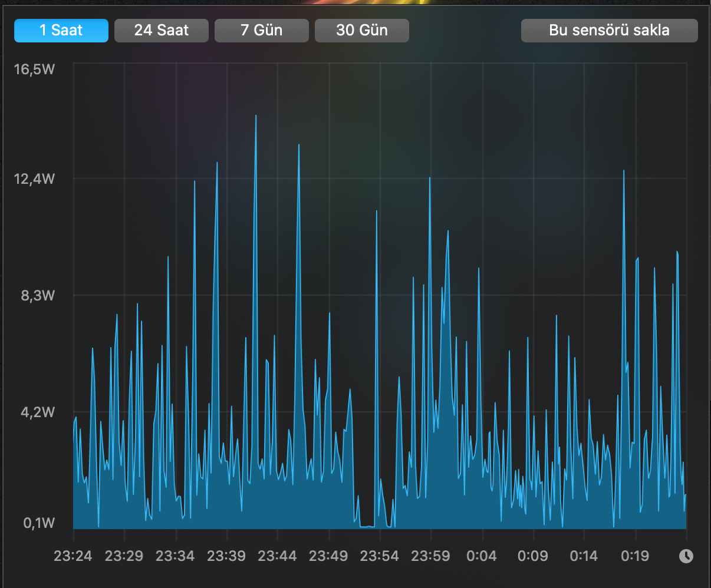Click the 12,4W peak near 23:59
Screen dimensions: 711x588
[x=430, y=178]
